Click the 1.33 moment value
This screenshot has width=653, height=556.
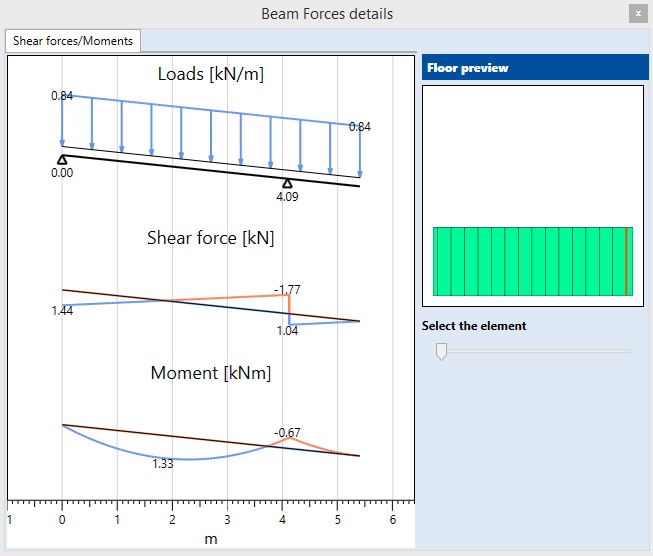click(x=162, y=464)
